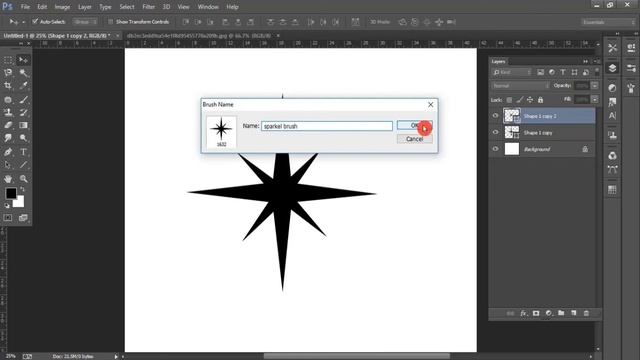Select the Lasso tool
The height and width of the screenshot is (360, 640).
click(8, 73)
